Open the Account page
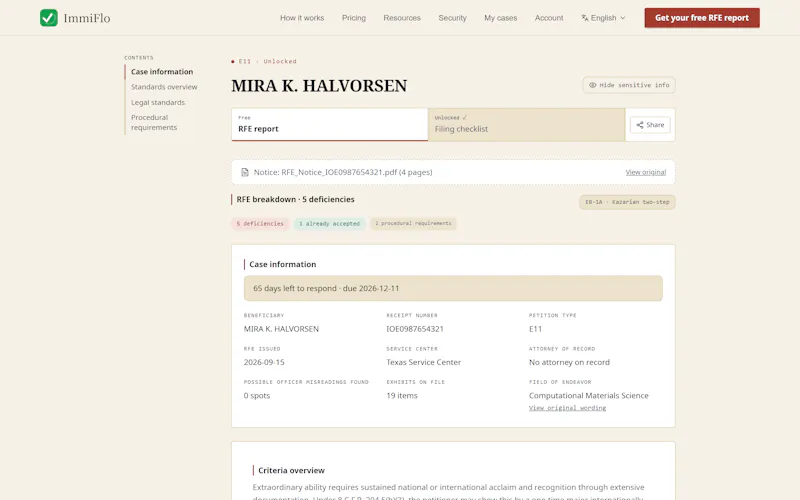This screenshot has width=800, height=500. point(549,18)
